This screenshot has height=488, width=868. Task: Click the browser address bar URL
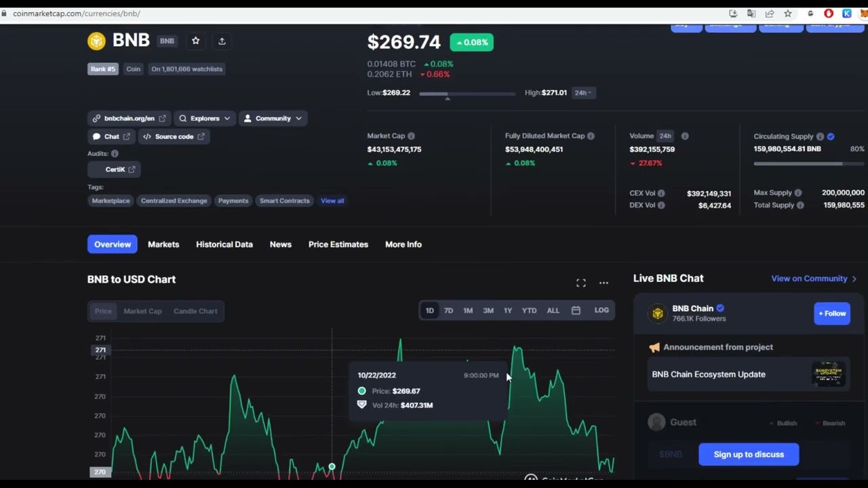point(77,14)
